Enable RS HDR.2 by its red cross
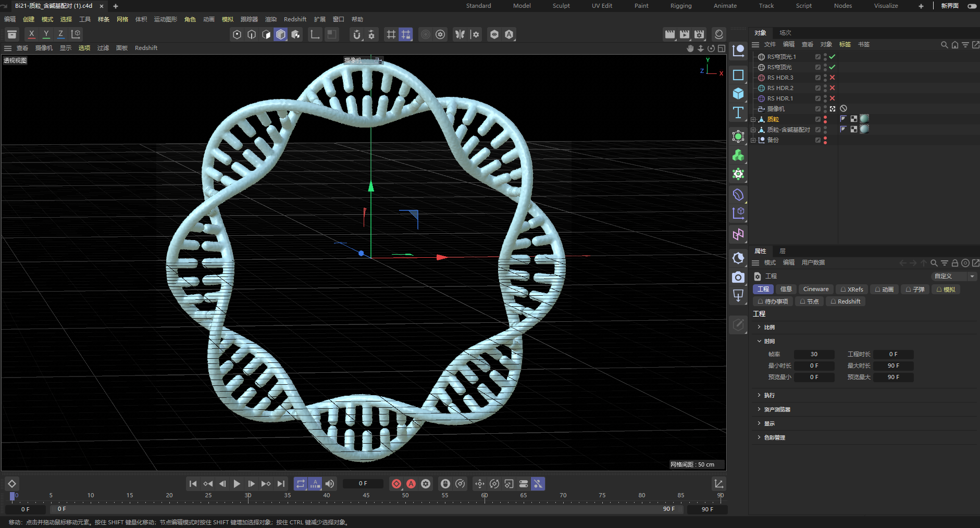Image resolution: width=980 pixels, height=528 pixels. tap(832, 88)
